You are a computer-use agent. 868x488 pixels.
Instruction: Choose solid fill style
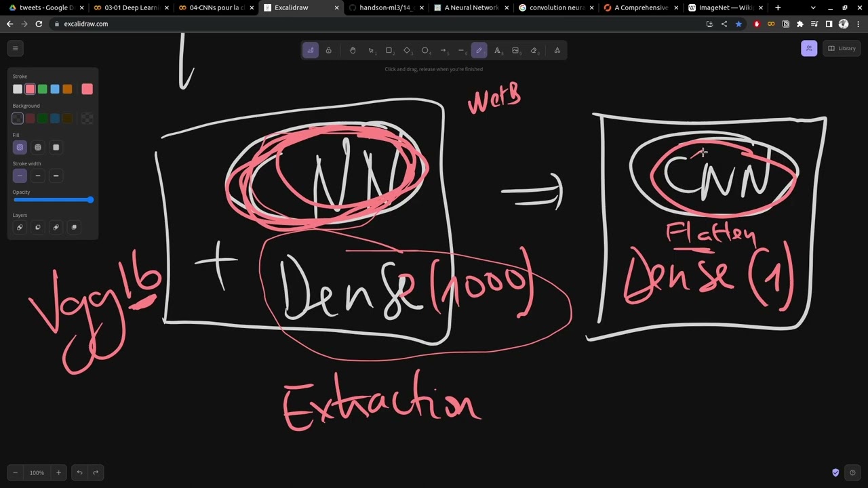tap(56, 147)
